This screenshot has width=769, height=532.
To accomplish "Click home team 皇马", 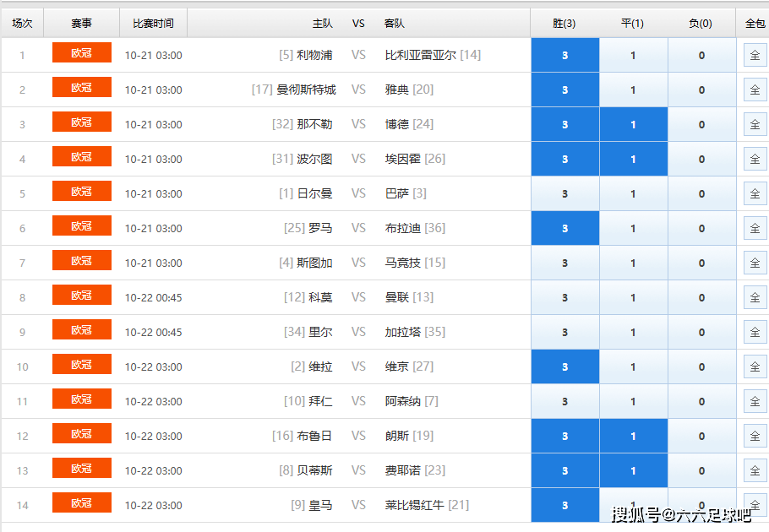I will pyautogui.click(x=320, y=506).
